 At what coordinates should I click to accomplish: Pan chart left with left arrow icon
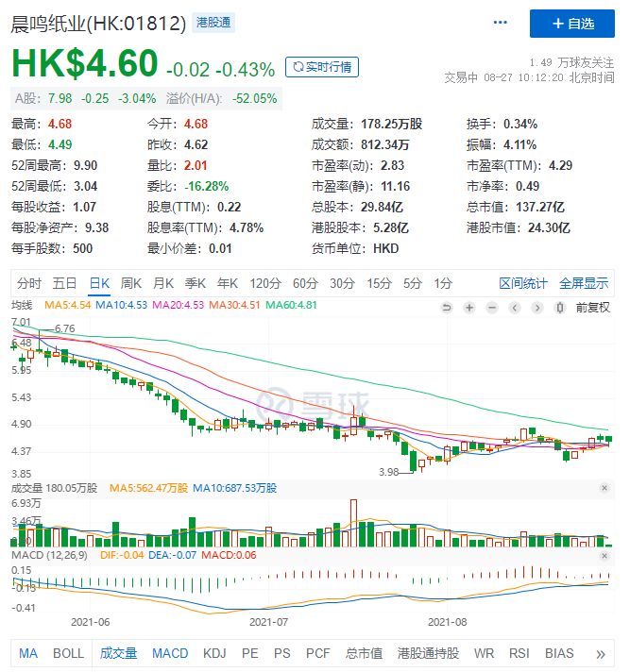point(515,308)
